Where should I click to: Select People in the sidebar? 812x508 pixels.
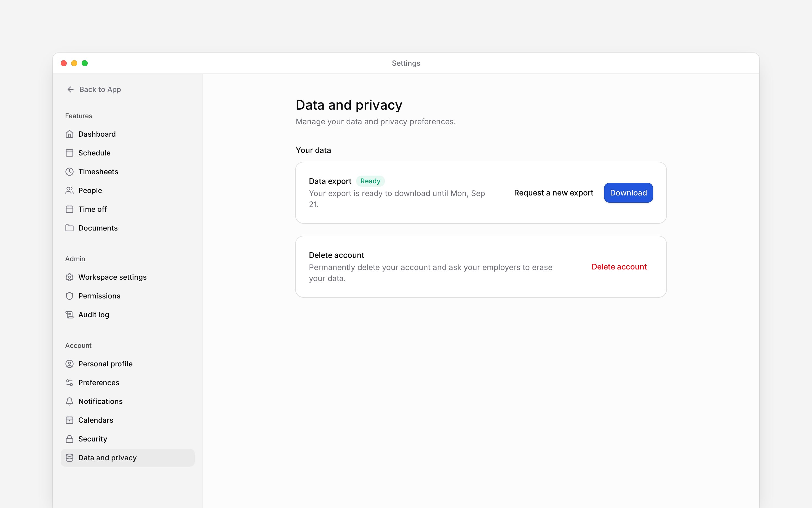click(127, 190)
